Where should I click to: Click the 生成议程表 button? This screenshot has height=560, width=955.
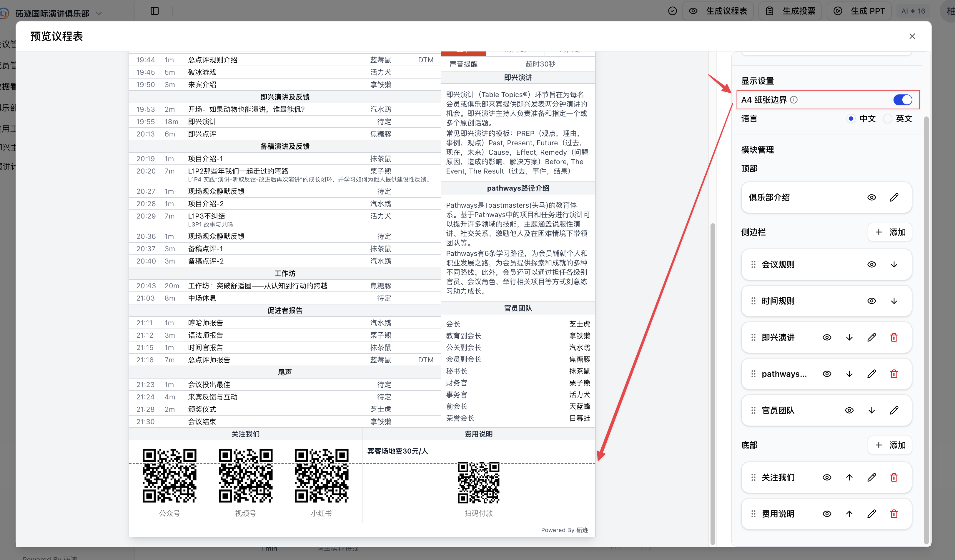(718, 11)
